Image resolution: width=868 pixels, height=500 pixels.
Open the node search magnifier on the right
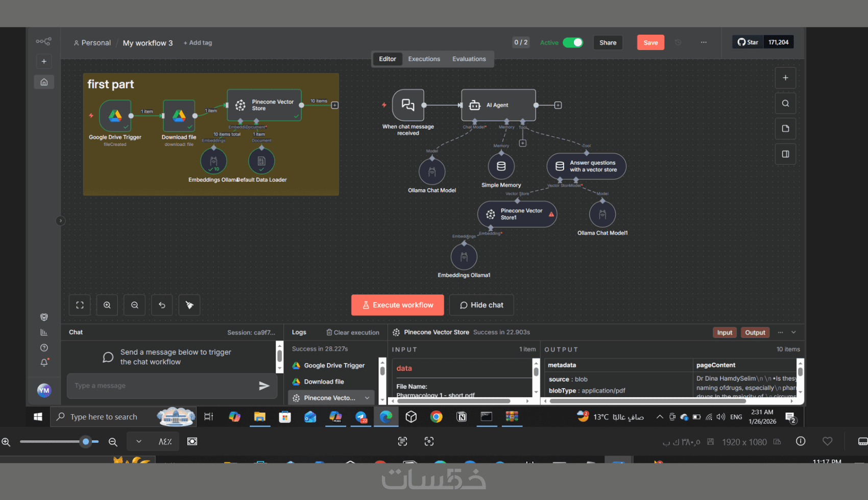point(785,104)
